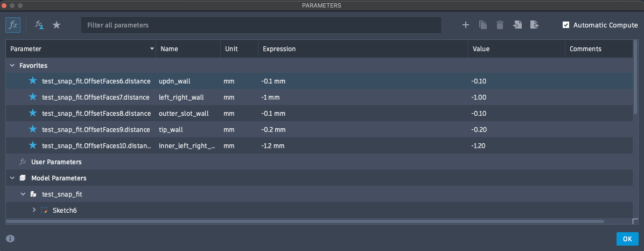Open the Parameter column header dropdown arrow
644x251 pixels.
point(152,49)
